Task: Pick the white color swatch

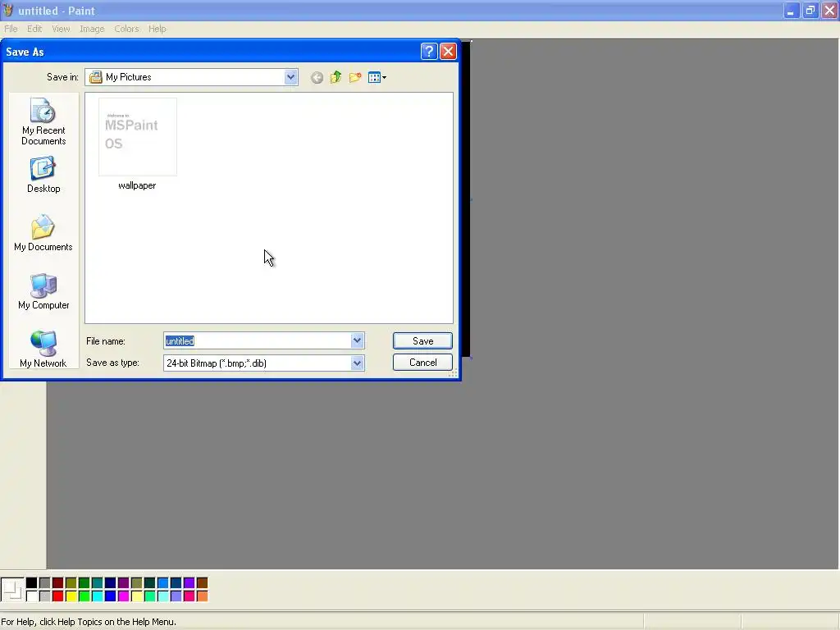Action: click(x=32, y=596)
